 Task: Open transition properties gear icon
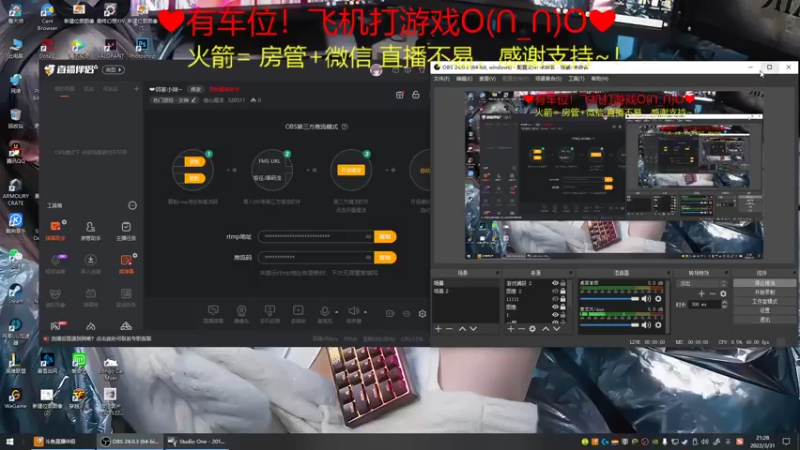[x=723, y=294]
